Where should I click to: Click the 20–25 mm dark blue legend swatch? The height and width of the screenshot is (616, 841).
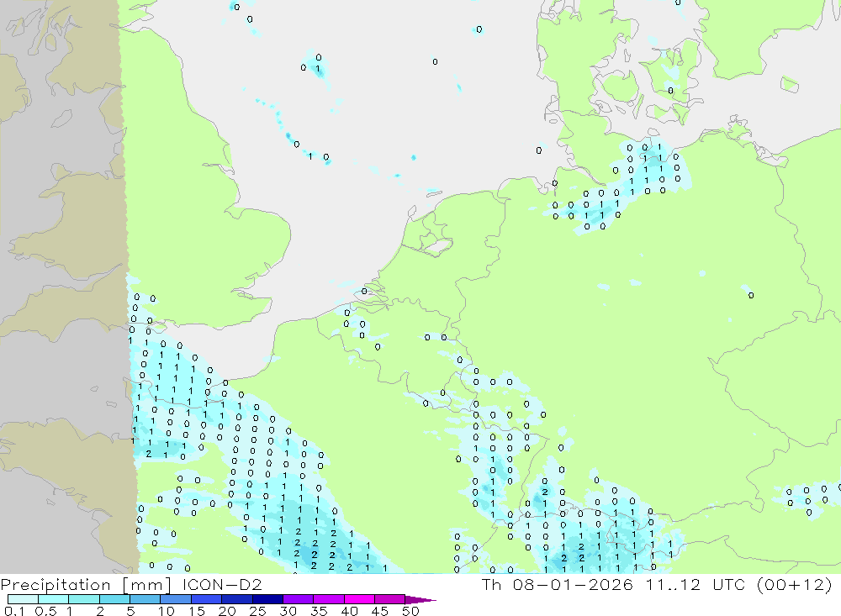tap(236, 599)
